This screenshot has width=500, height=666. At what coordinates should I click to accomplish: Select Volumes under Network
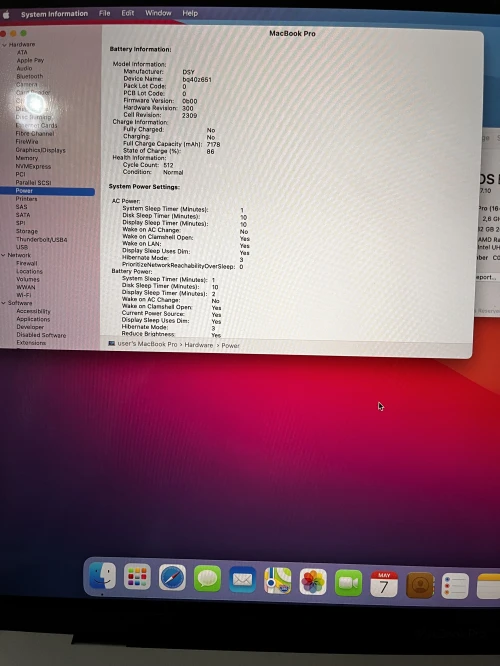click(x=28, y=279)
